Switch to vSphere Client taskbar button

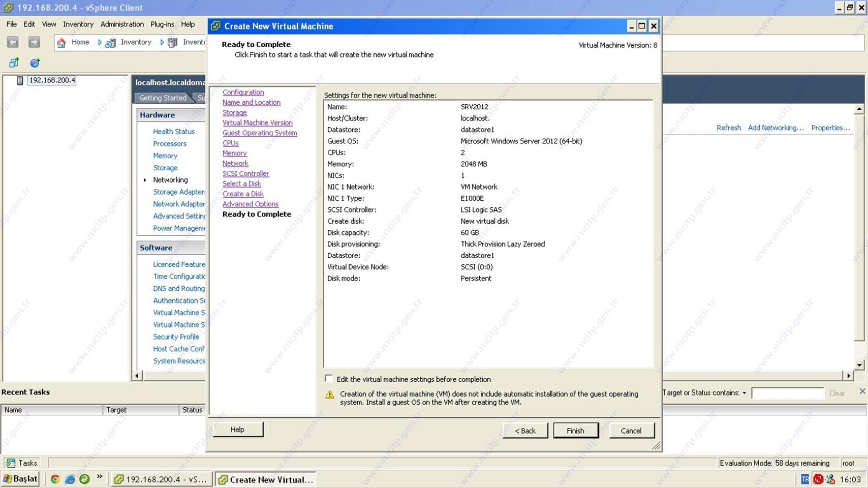tap(161, 479)
